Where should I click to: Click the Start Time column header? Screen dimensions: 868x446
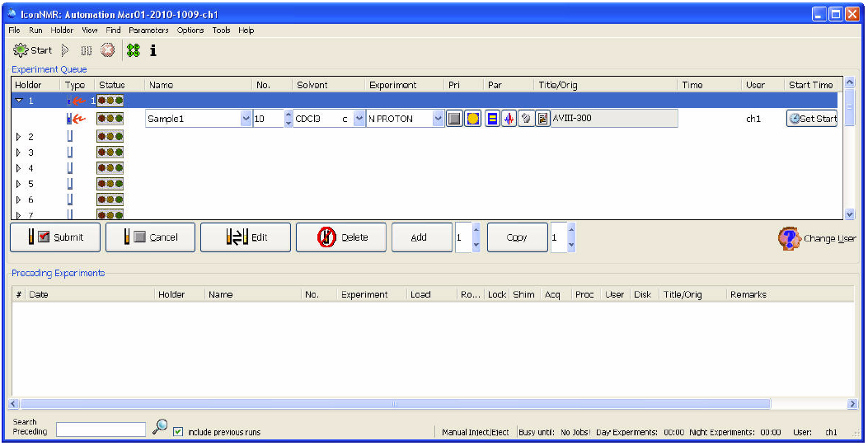pyautogui.click(x=811, y=85)
